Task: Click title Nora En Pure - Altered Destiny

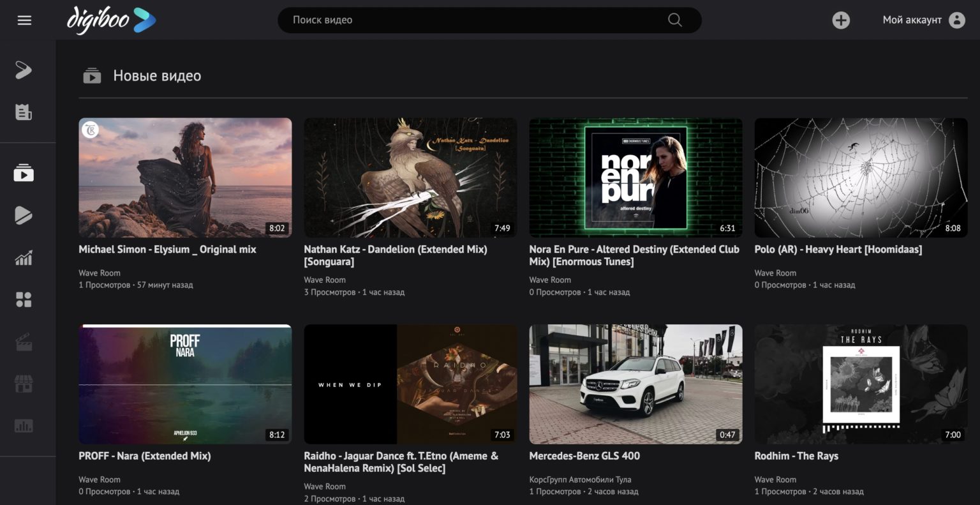Action: coord(634,255)
